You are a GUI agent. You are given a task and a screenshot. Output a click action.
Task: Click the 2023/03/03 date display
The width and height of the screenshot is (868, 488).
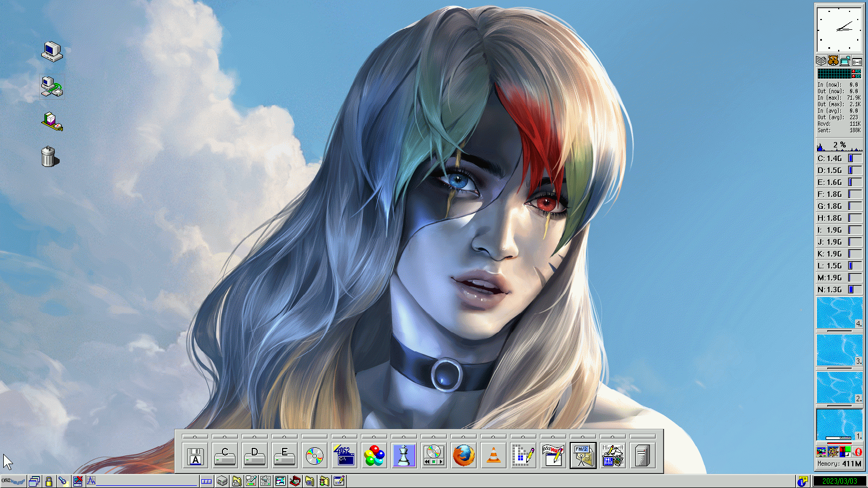click(x=839, y=481)
